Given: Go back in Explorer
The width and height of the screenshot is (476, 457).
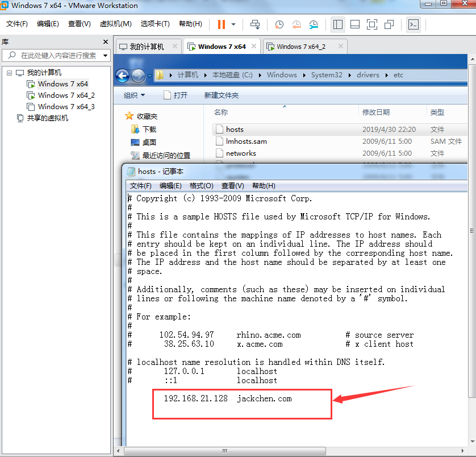Looking at the screenshot, I should pos(123,76).
